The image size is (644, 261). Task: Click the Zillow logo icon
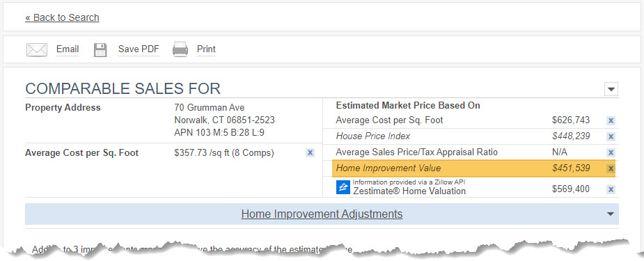click(343, 187)
